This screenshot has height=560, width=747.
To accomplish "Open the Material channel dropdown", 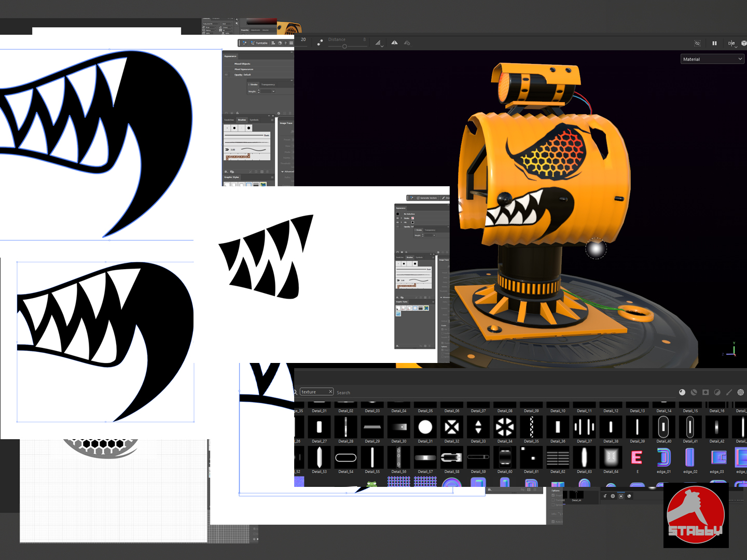I will tap(712, 59).
